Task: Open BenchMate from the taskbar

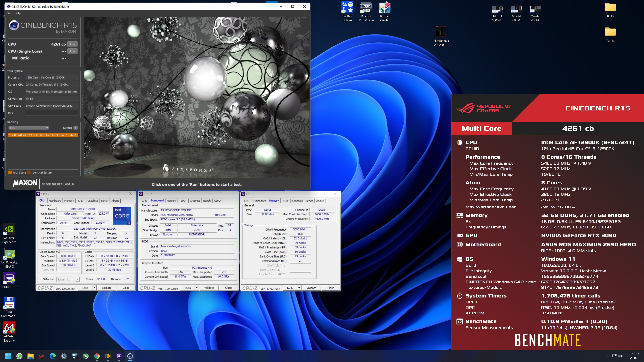Action: (x=108, y=356)
